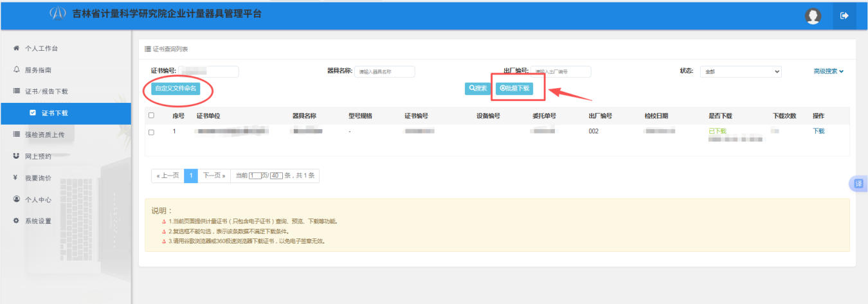Screen dimensions: 868x304
Task: Tick the select-all checkbox in table header
Action: click(151, 116)
